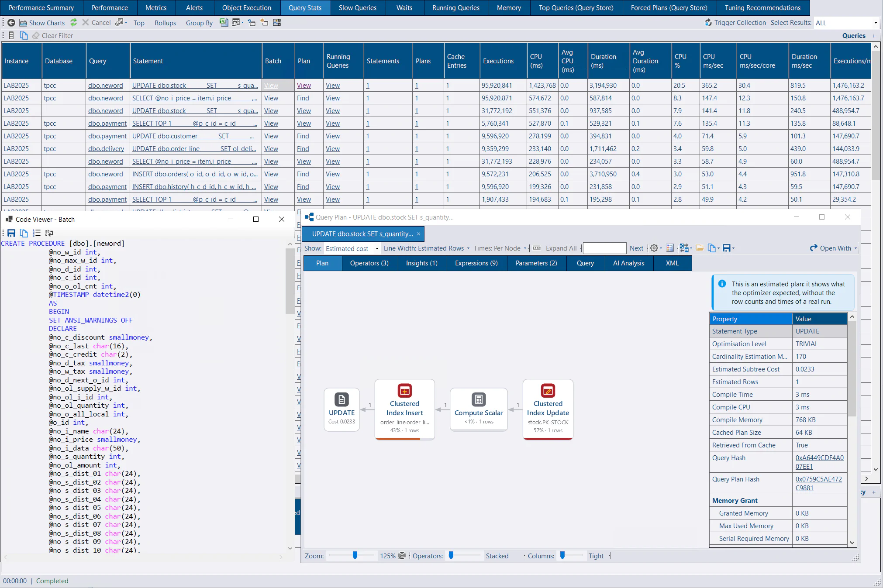Open Query Plan Hash 0x0759C5AE472C9881 link
Image resolution: width=883 pixels, height=588 pixels.
818,483
